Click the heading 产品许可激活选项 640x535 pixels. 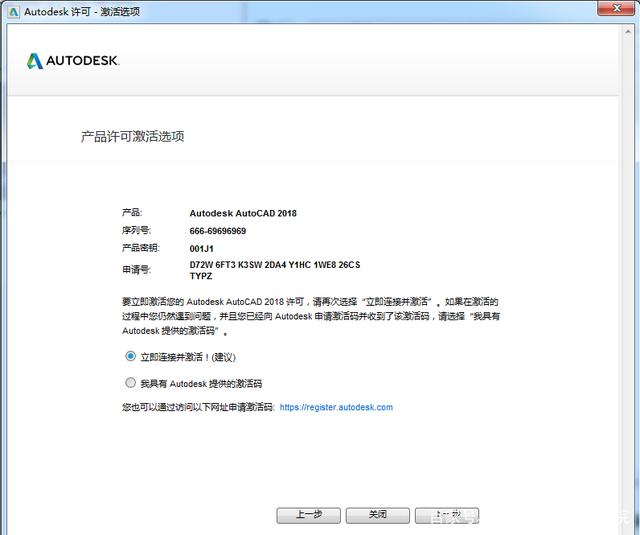132,136
